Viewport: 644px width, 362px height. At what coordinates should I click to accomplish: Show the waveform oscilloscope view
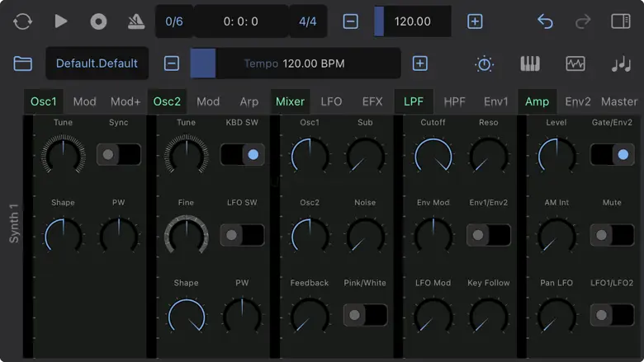(575, 63)
